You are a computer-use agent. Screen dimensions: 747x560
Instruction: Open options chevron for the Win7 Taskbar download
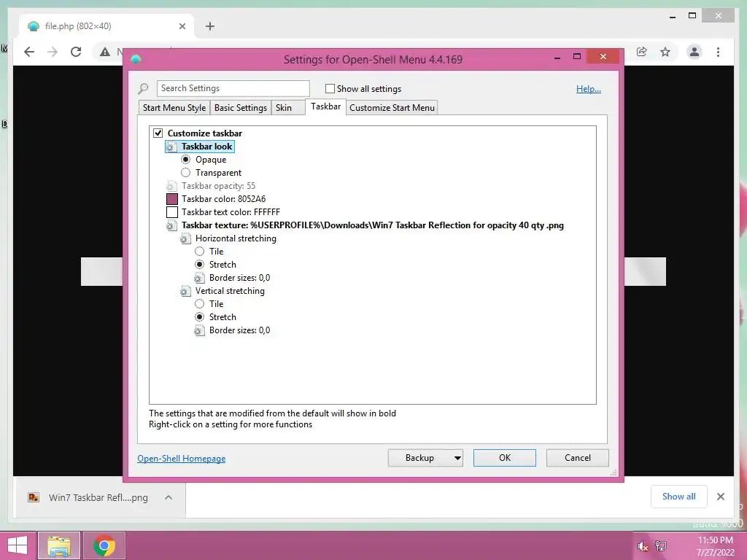coord(169,497)
